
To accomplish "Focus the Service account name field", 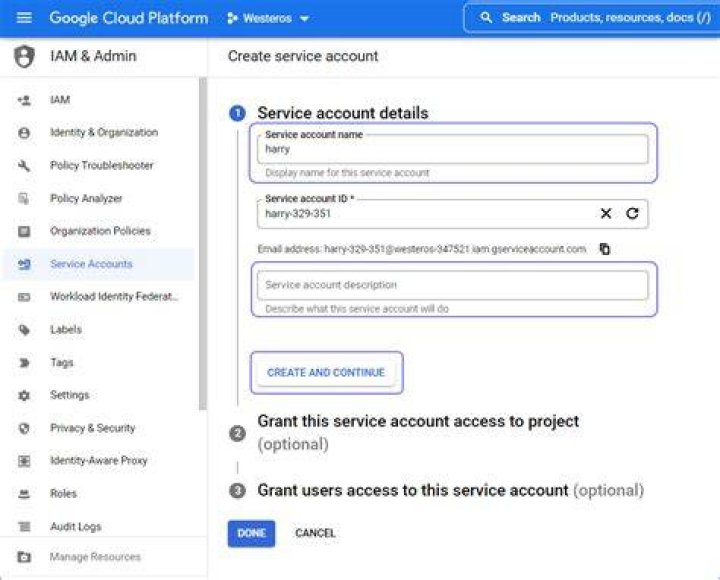I will coord(453,149).
